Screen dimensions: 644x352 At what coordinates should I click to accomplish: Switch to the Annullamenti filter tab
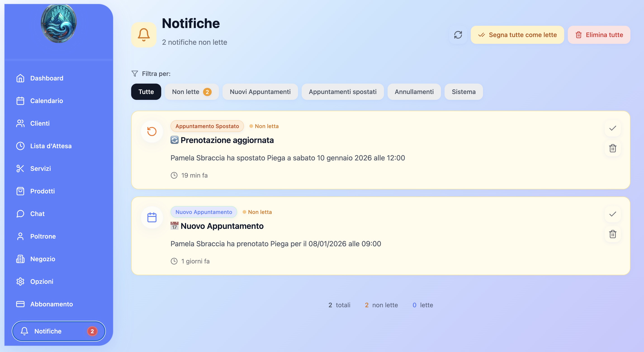414,92
